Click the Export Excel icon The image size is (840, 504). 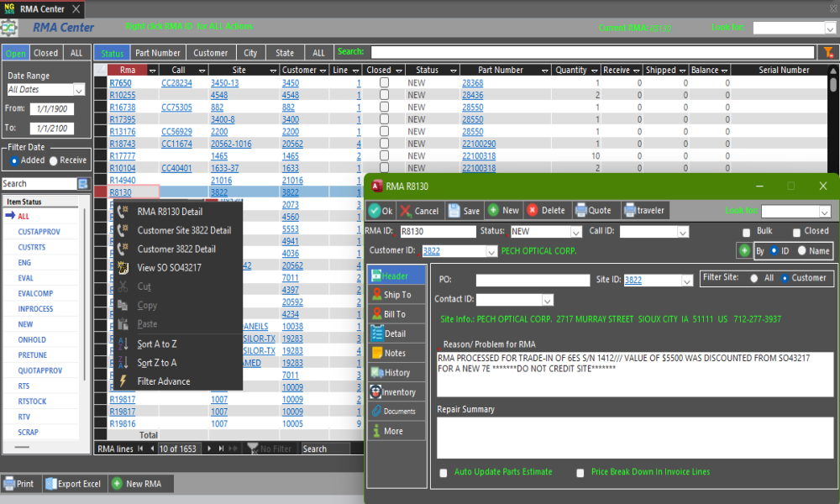pyautogui.click(x=51, y=484)
